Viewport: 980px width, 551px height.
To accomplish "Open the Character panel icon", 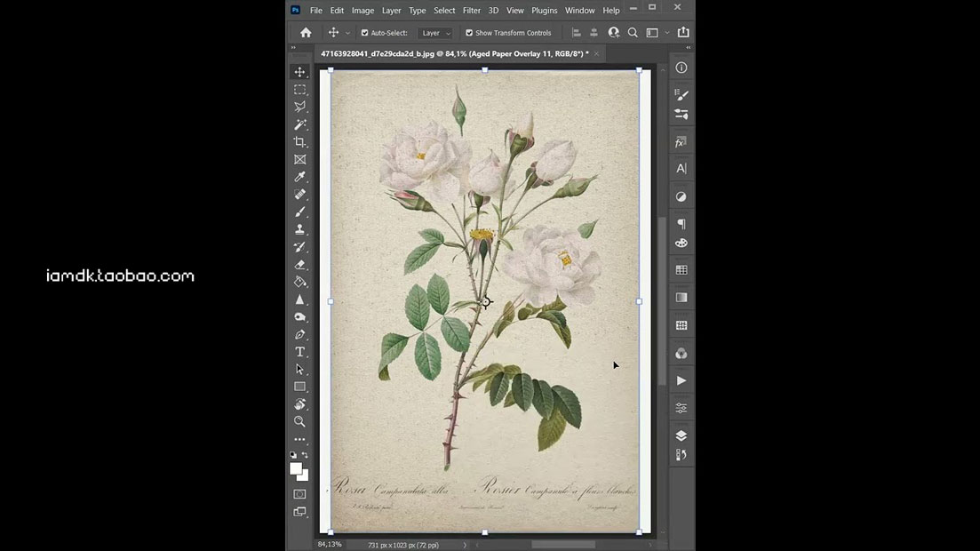I will click(681, 168).
